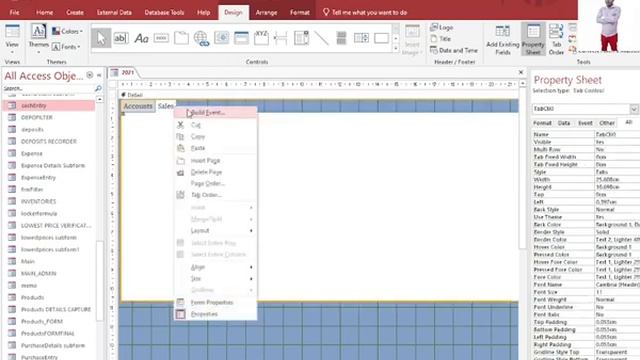Expand the Align submenu
The height and width of the screenshot is (360, 640).
coord(216,267)
